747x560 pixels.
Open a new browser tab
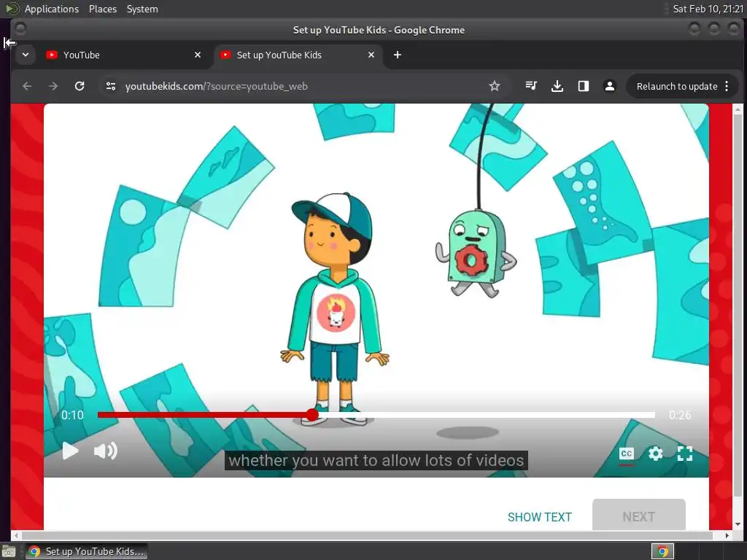pos(398,55)
